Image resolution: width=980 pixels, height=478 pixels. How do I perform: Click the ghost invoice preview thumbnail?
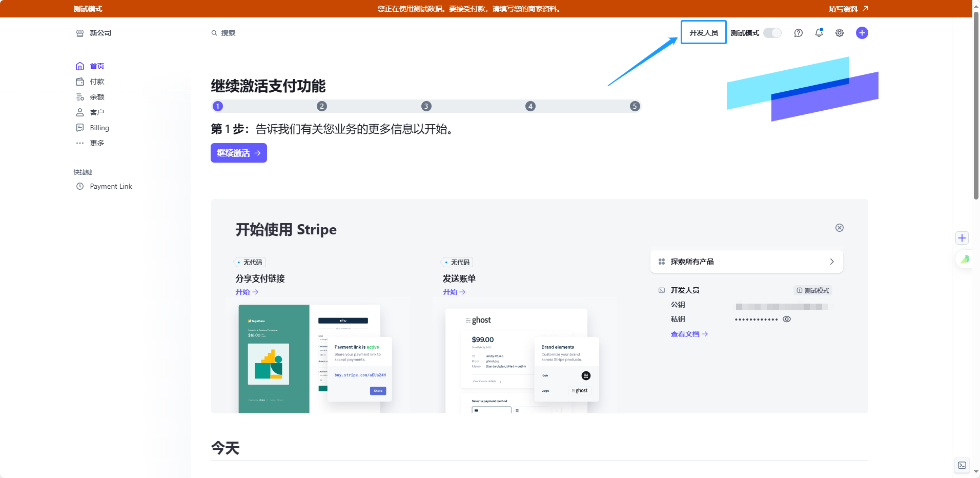pos(522,361)
